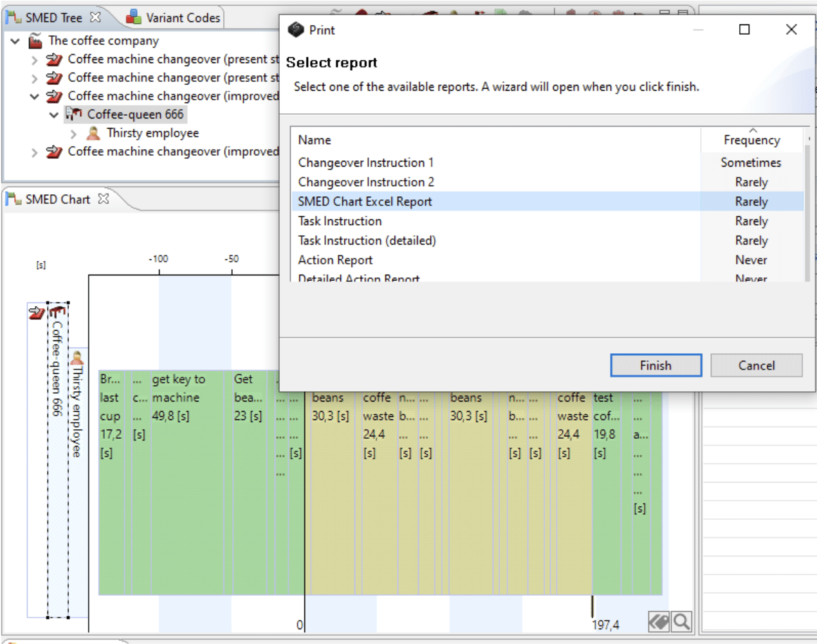Viewport: 817px width, 644px height.
Task: Sort reports by the Name column header
Action: (495, 140)
